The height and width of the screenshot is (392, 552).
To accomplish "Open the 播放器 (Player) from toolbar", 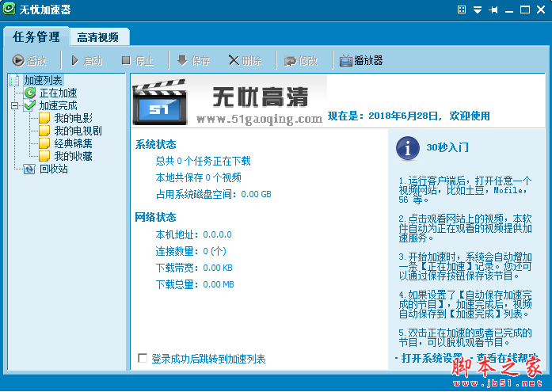I will click(361, 60).
